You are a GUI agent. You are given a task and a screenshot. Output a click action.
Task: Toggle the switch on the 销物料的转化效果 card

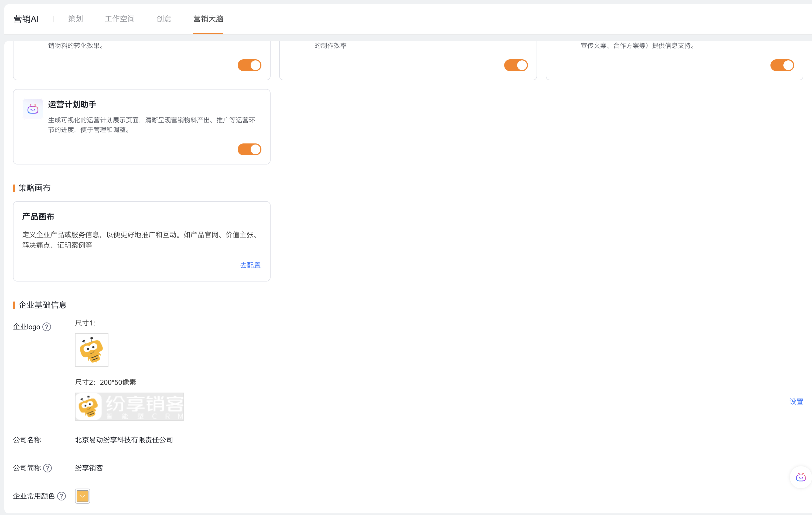[249, 65]
